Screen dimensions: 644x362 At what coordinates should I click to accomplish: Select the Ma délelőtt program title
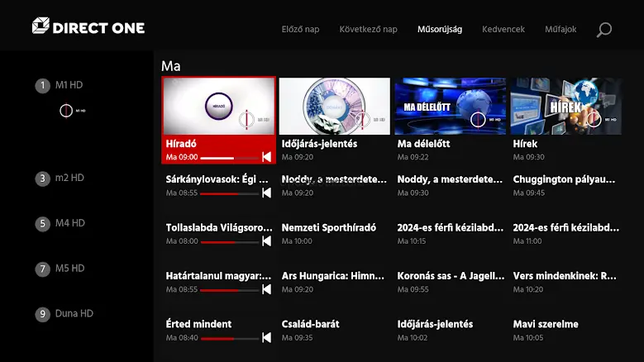[423, 144]
